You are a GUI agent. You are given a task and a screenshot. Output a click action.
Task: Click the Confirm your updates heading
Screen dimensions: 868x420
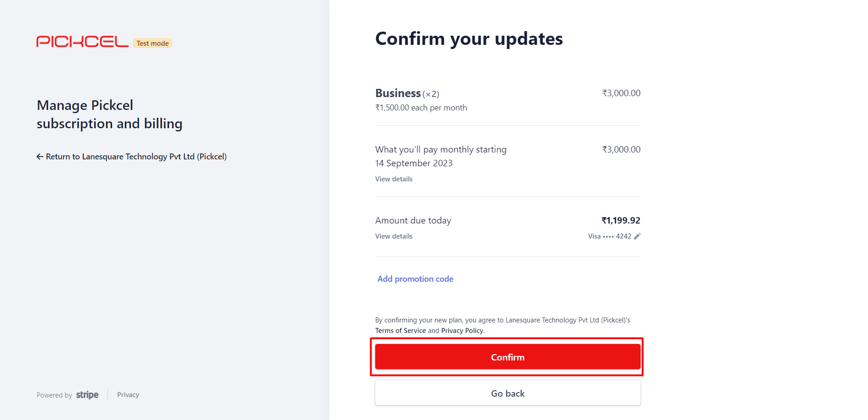469,39
